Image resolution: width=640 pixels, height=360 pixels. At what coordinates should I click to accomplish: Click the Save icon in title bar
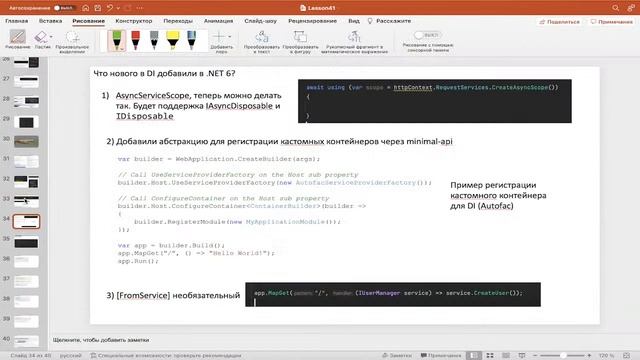coord(98,8)
